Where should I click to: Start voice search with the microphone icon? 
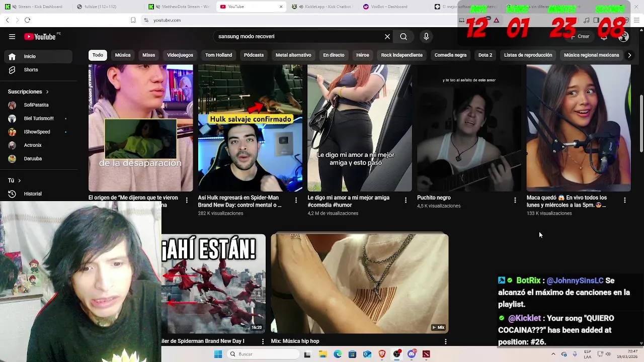coord(426,36)
